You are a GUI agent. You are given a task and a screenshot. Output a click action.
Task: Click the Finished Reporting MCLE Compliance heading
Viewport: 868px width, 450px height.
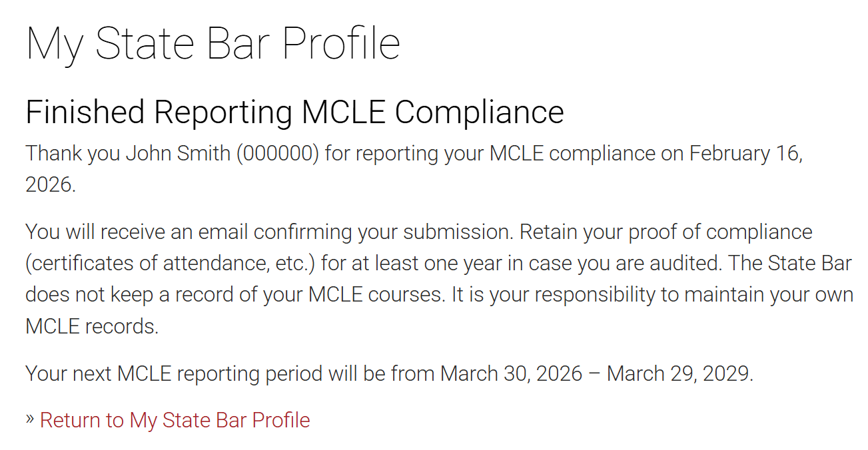(x=294, y=112)
